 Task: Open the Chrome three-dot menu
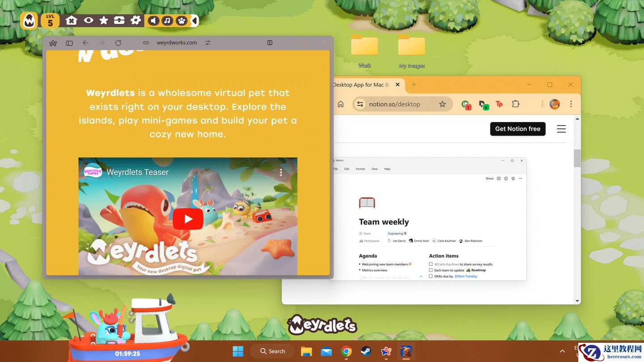point(571,104)
